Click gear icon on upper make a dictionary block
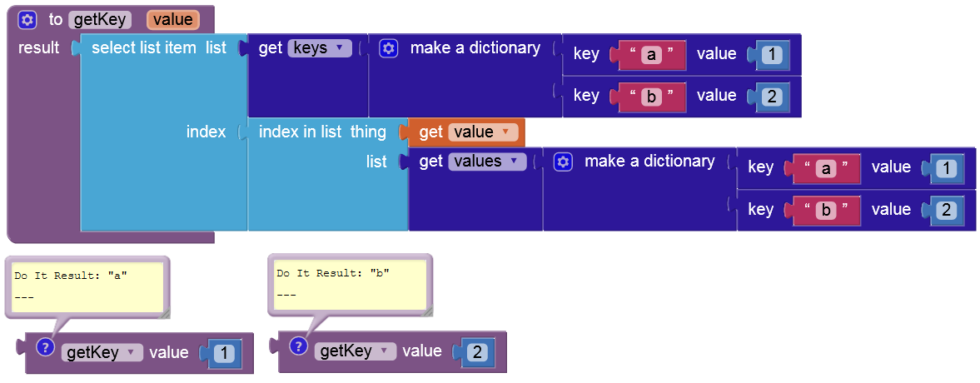This screenshot has width=980, height=383. pyautogui.click(x=388, y=48)
